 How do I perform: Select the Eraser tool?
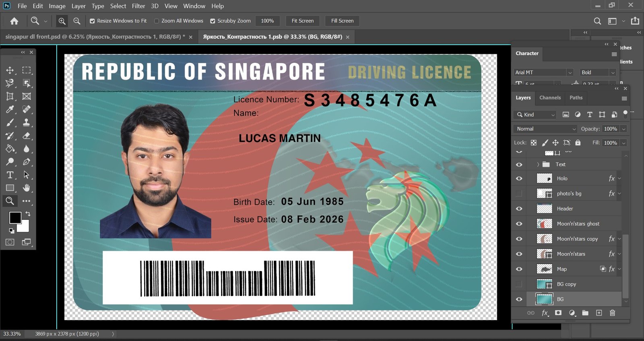[x=27, y=136]
